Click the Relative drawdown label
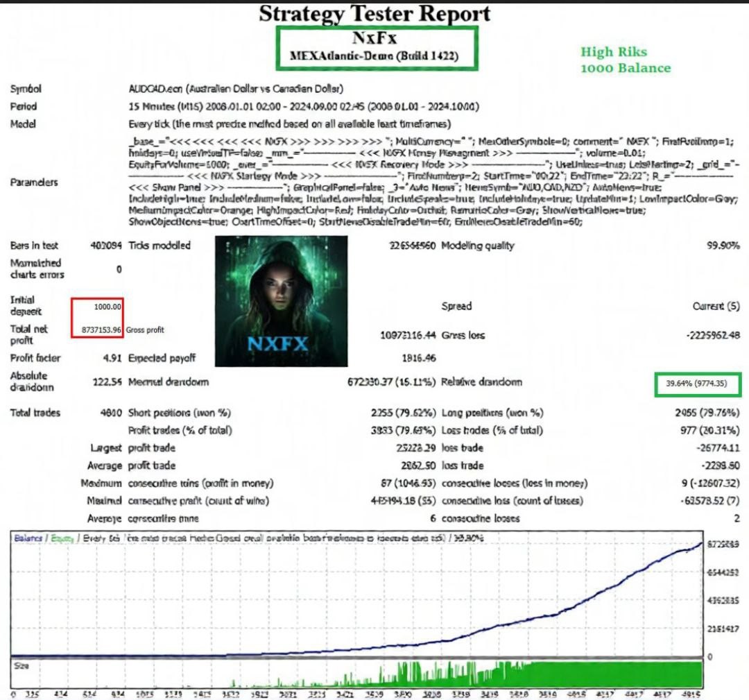The image size is (749, 700). (481, 382)
